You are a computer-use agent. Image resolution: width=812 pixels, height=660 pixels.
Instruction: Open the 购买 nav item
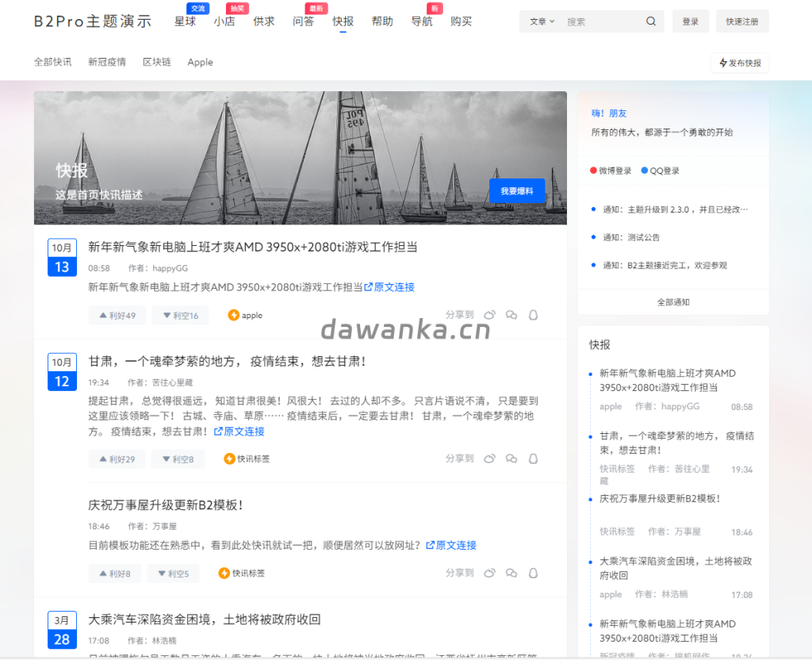coord(461,21)
